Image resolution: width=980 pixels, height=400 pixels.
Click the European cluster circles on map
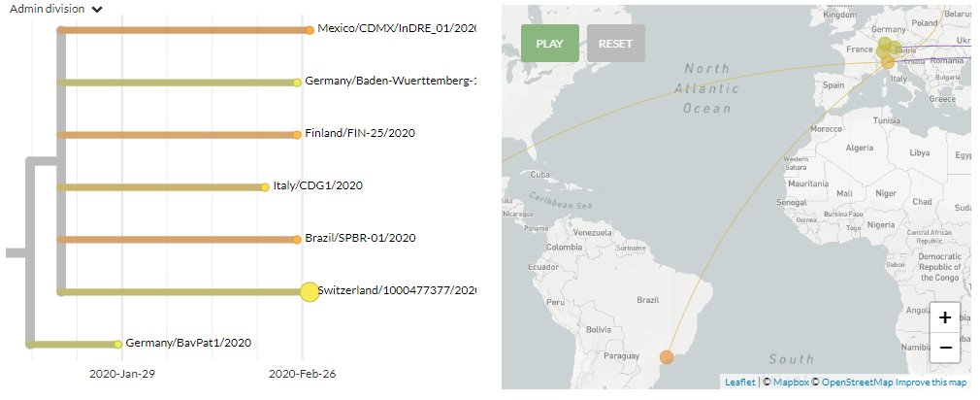pyautogui.click(x=887, y=50)
